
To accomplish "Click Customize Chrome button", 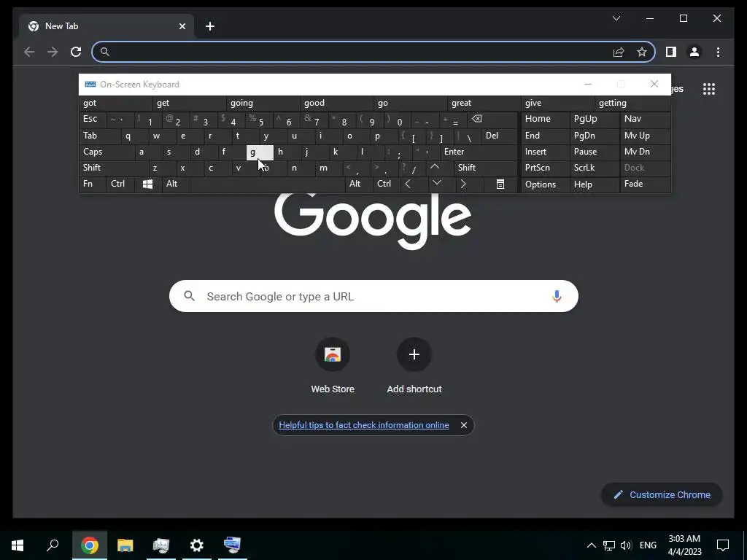I will click(x=662, y=495).
